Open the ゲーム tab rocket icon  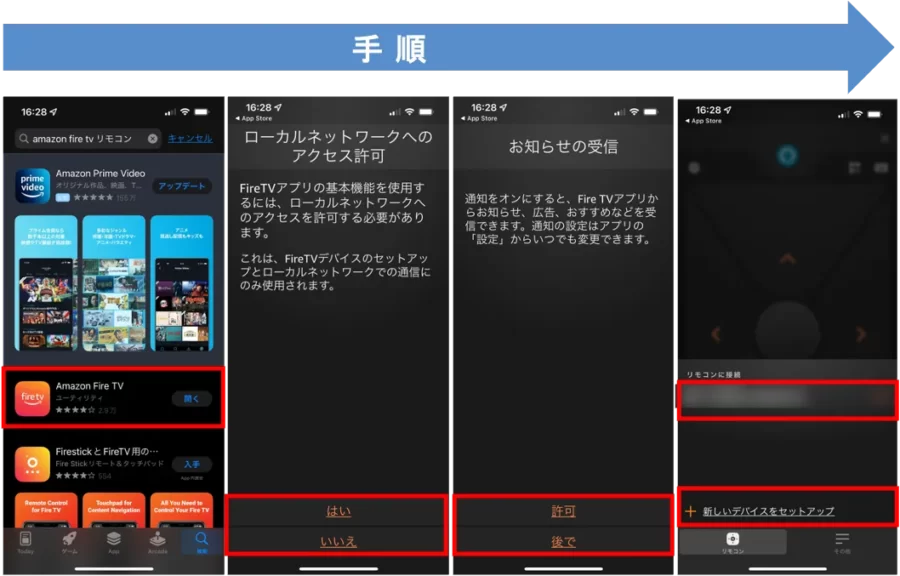69,542
